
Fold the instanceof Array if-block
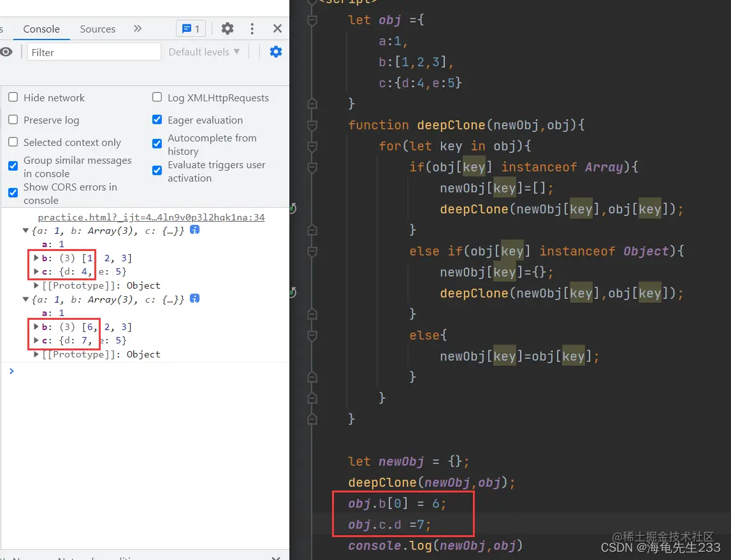click(312, 168)
